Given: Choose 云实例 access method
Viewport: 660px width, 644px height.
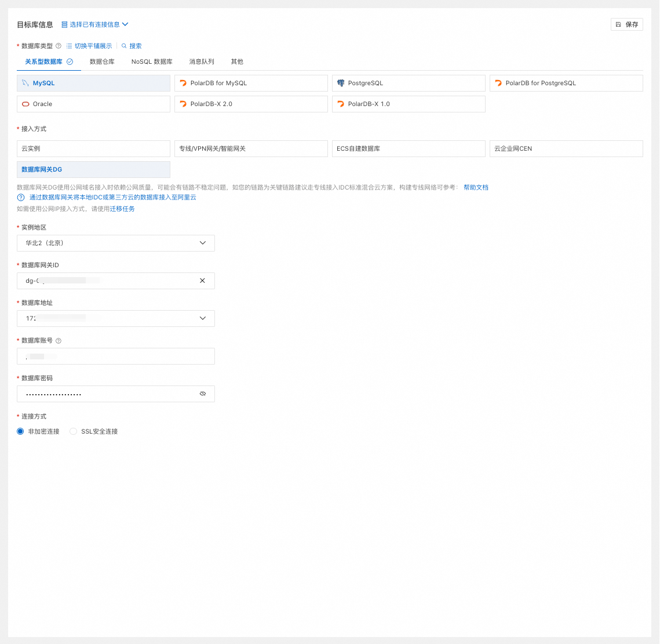Looking at the screenshot, I should (93, 148).
